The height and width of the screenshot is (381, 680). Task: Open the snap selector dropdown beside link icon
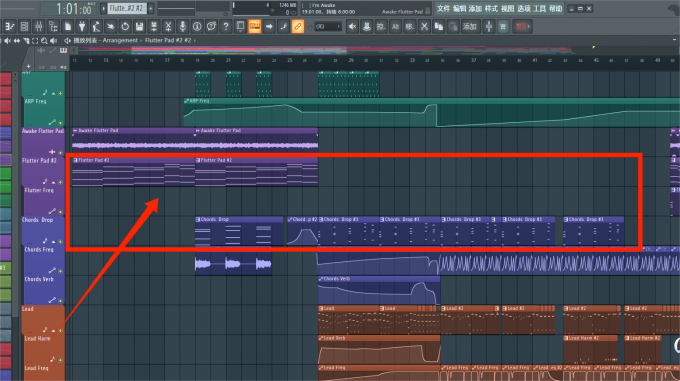click(327, 26)
